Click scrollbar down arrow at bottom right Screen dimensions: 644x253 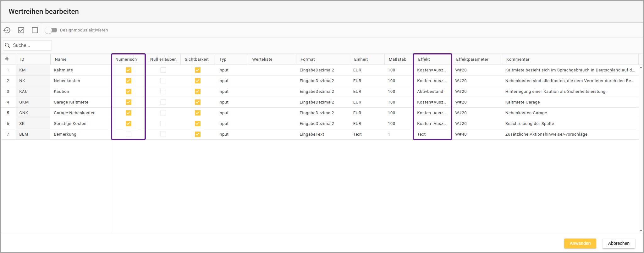pyautogui.click(x=641, y=231)
